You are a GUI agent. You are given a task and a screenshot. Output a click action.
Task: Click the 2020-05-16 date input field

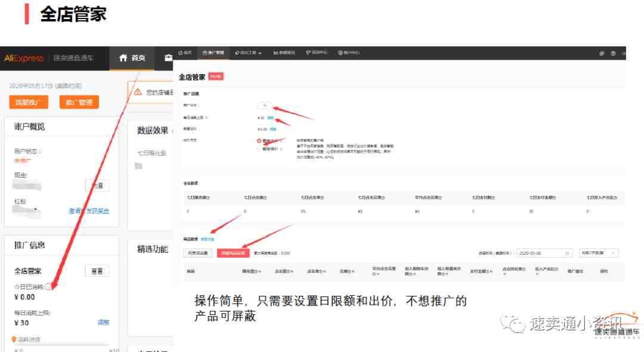[x=540, y=253]
